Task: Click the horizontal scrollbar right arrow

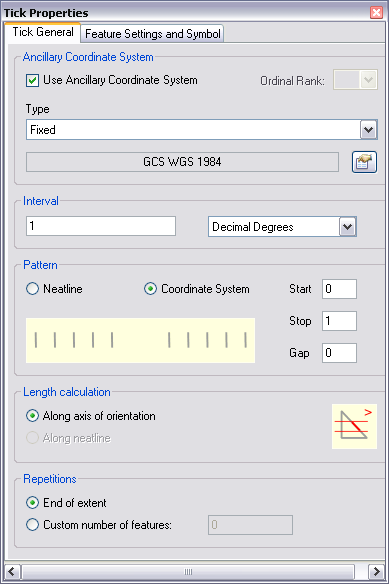Action: point(376,571)
